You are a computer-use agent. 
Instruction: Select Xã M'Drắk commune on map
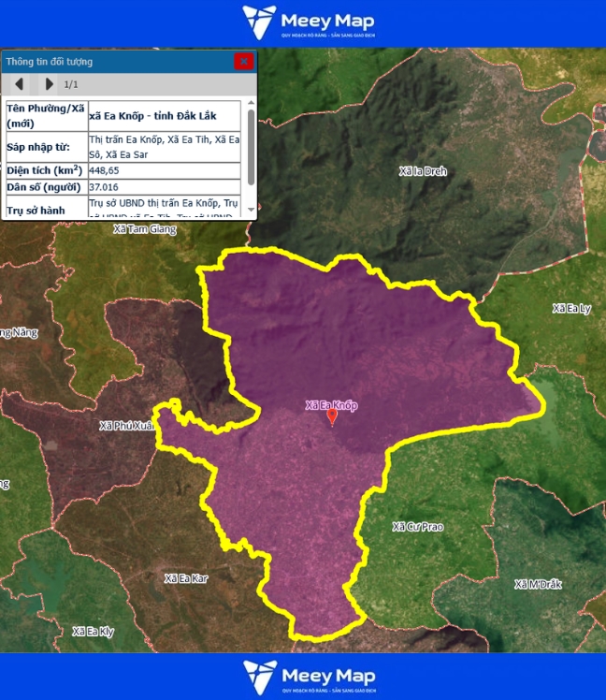[x=538, y=584]
